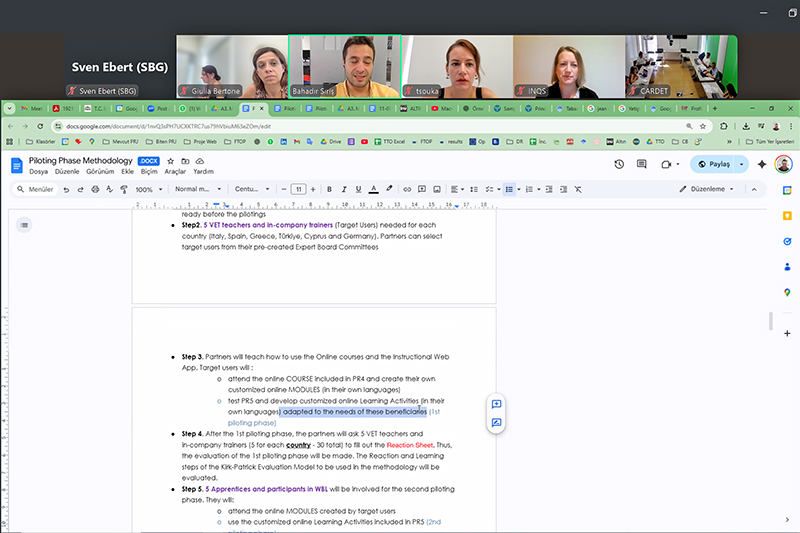
Task: Show the document outline sidebar
Action: pos(24,226)
